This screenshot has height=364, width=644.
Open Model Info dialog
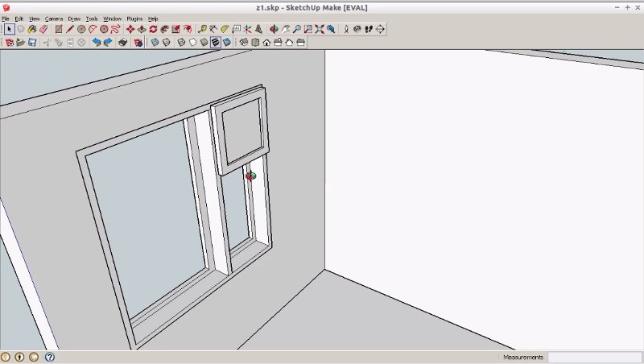click(x=138, y=43)
